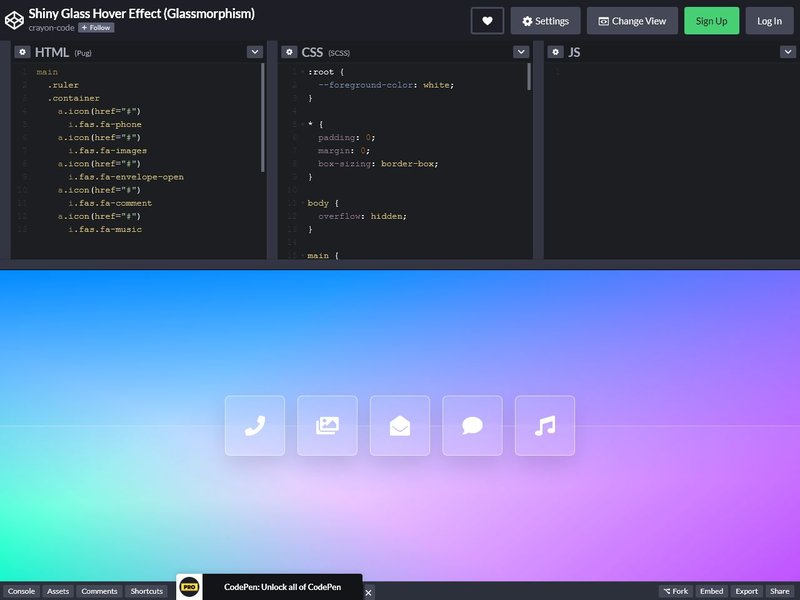Click the CSS editor vertical scrollbar

point(529,77)
